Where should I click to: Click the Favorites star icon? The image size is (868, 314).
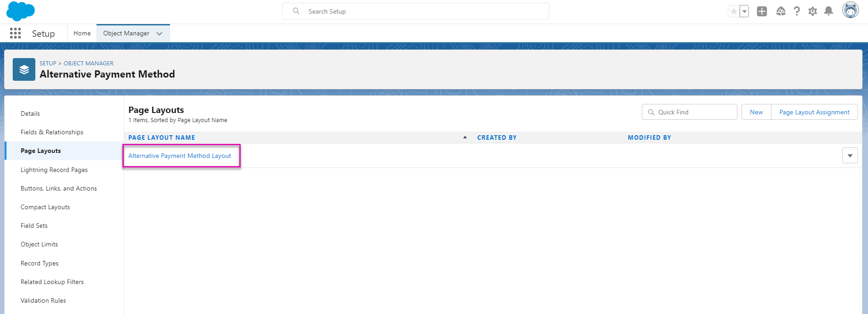coord(733,11)
